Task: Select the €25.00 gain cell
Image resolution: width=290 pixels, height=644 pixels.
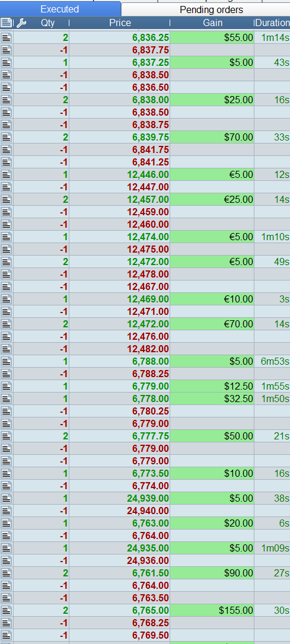Action: tap(212, 200)
